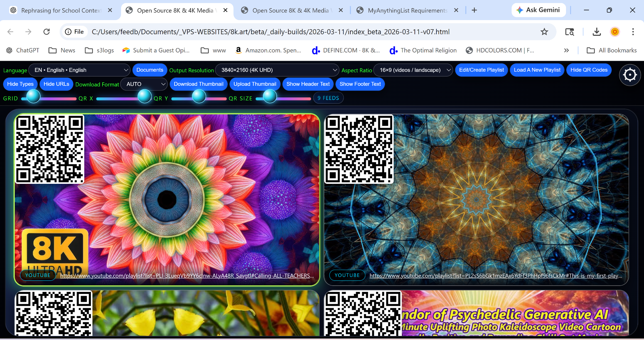Open the www bookmark folder
The image size is (644, 340).
pyautogui.click(x=214, y=50)
